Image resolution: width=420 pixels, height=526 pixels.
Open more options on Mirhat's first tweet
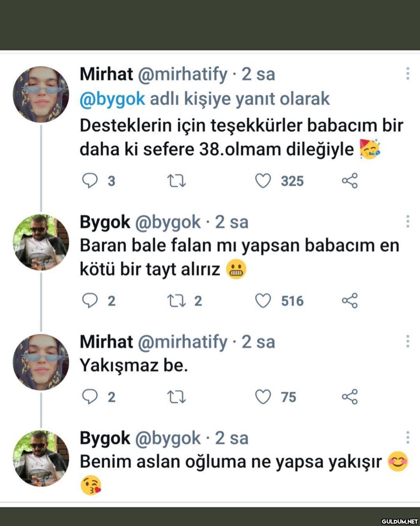[407, 74]
